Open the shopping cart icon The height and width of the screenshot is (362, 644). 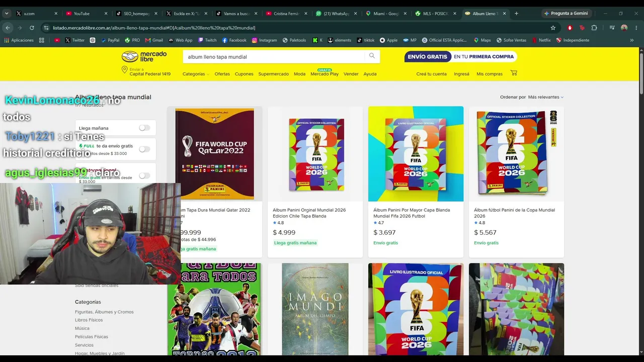pos(514,73)
